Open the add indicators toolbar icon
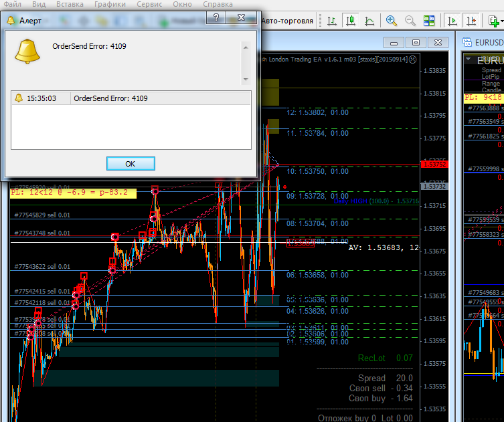 pos(494,21)
